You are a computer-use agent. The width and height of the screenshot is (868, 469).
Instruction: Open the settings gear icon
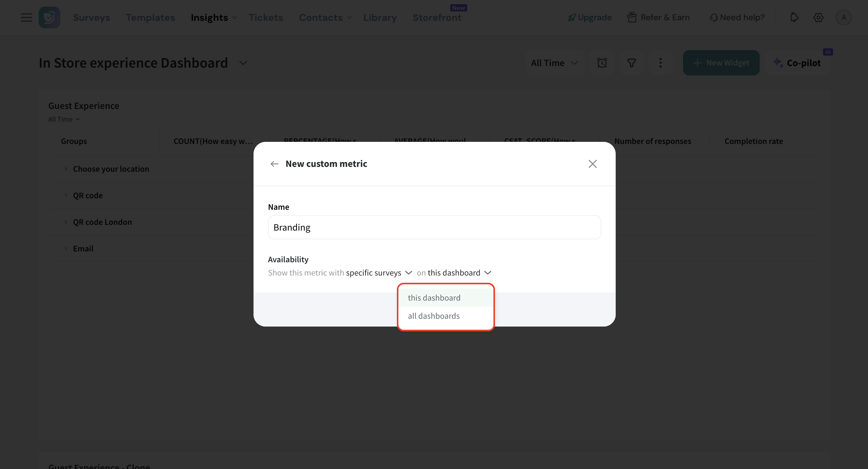[818, 17]
